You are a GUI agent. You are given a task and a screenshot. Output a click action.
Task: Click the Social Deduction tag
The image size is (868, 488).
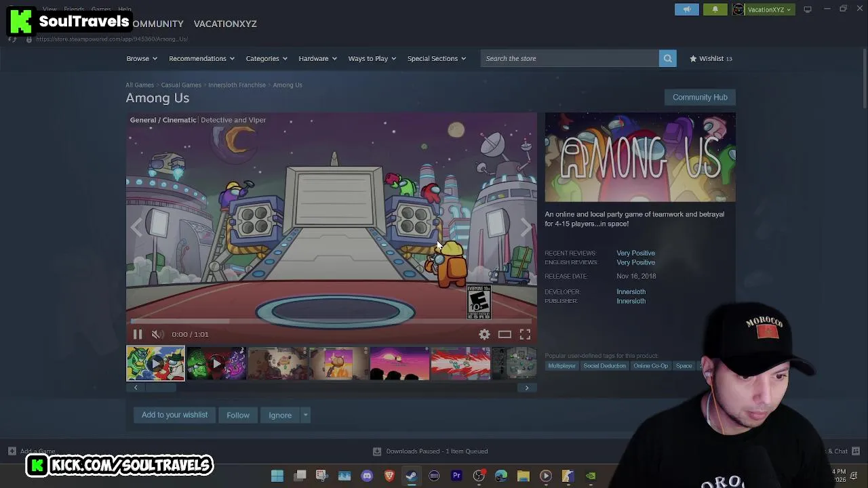pyautogui.click(x=604, y=366)
